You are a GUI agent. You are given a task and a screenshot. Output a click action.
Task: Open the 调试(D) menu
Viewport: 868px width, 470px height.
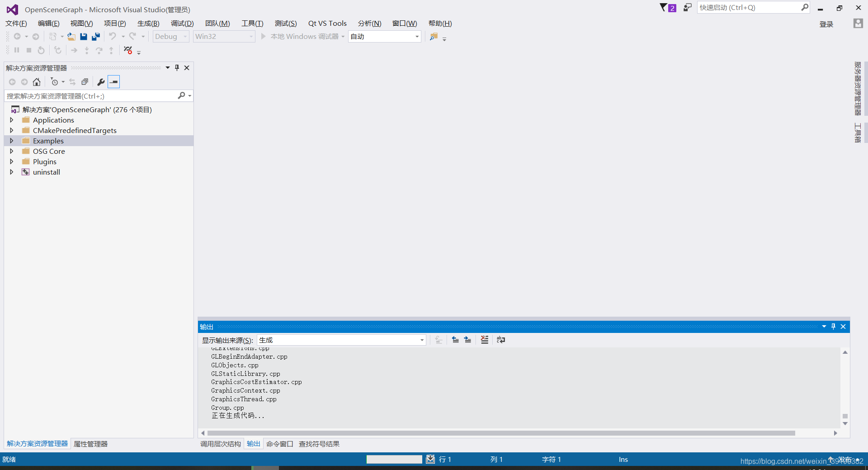182,24
